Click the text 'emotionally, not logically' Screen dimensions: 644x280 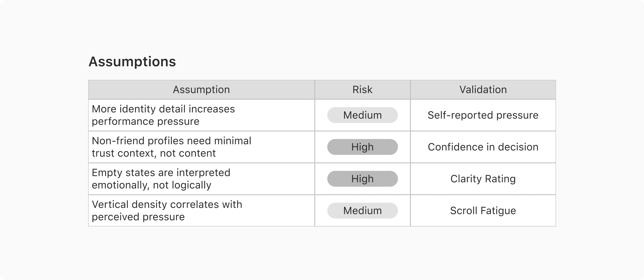(151, 185)
